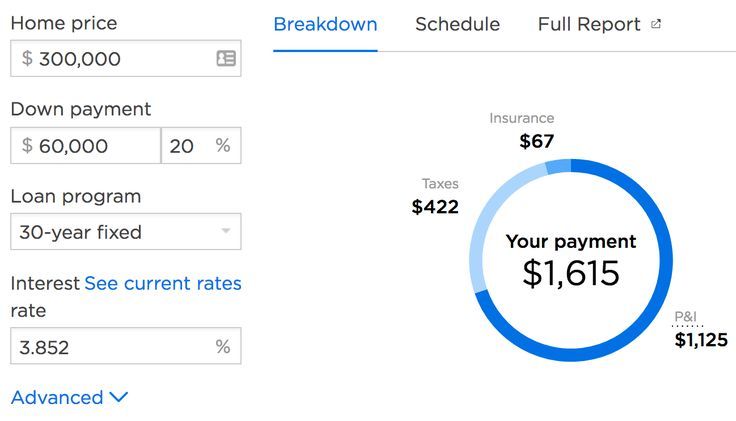Open the See current rates link
This screenshot has height=421, width=736.
[163, 283]
